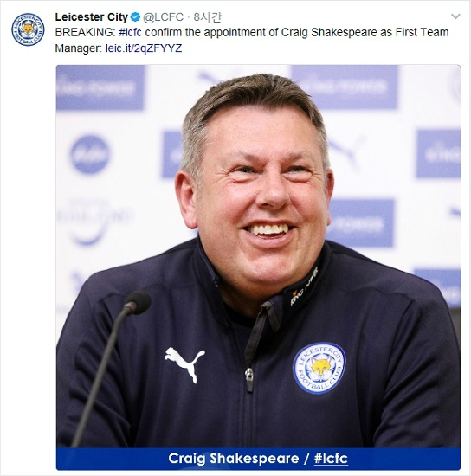Enlarge the press conference photo

[258, 267]
